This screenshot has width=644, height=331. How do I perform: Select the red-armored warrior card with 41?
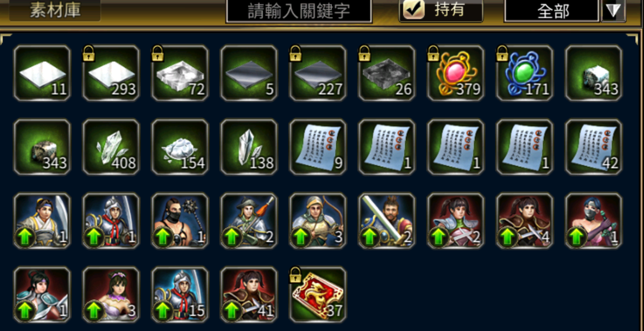click(249, 294)
